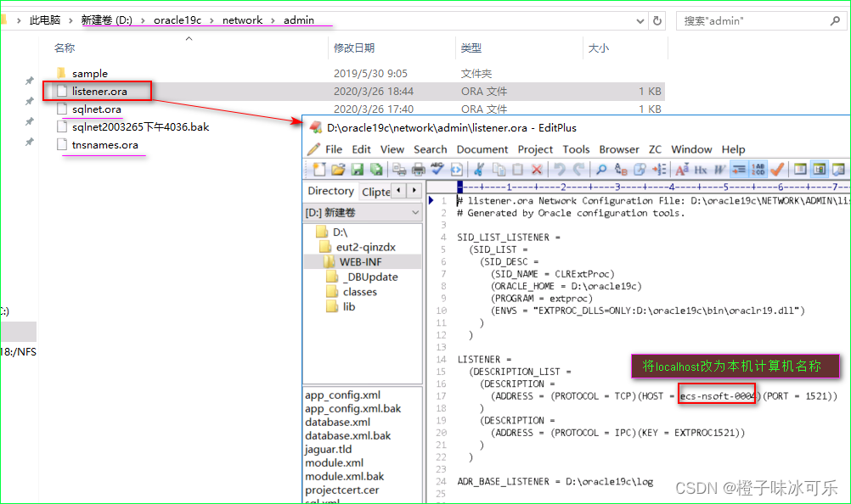
Task: Click the red X Delete icon
Action: pyautogui.click(x=537, y=170)
